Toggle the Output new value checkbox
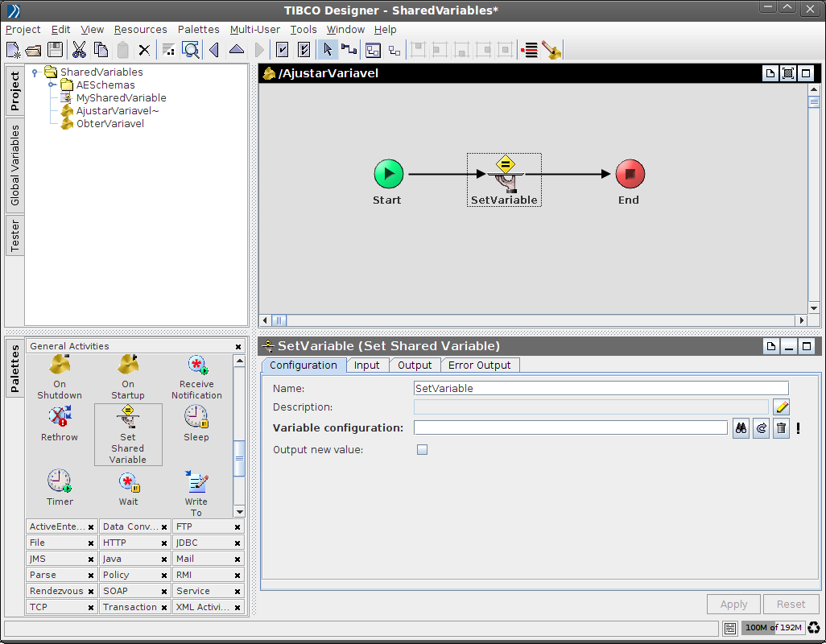Screen dimensions: 826x644 pyautogui.click(x=422, y=450)
